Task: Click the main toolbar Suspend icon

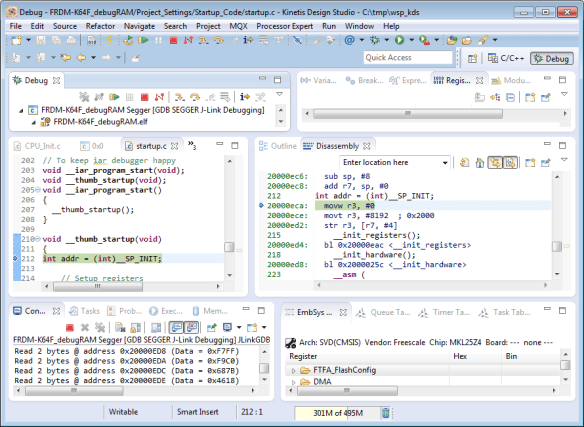Action: (159, 40)
